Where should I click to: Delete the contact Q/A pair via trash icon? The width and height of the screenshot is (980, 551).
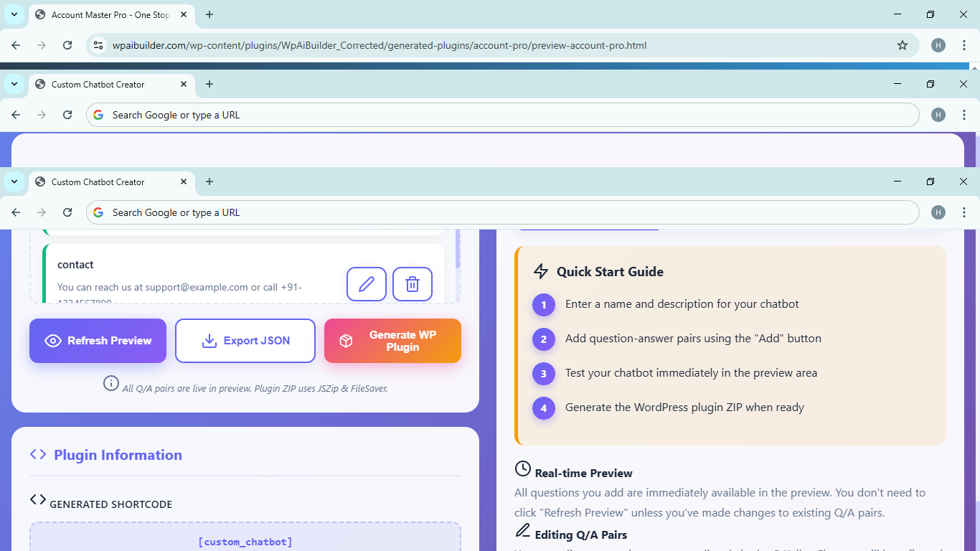point(412,284)
